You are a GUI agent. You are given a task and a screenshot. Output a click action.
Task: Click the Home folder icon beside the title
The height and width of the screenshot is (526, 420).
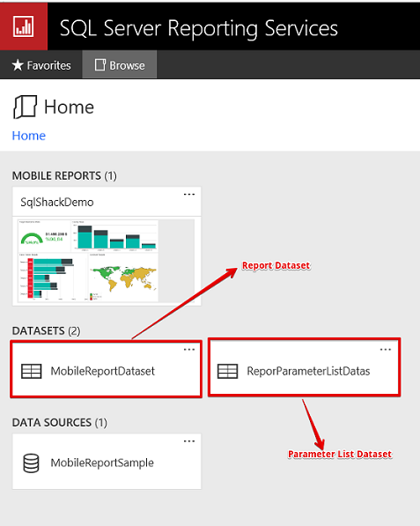point(26,107)
